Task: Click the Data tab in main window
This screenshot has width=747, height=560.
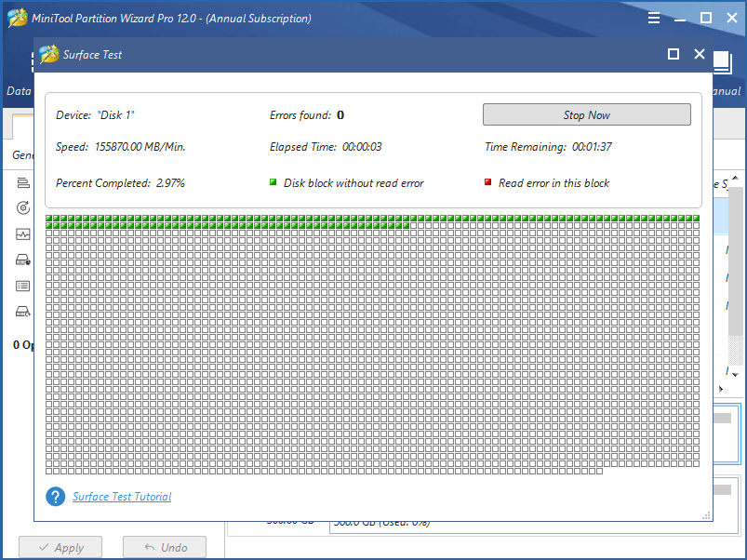Action: click(x=19, y=91)
